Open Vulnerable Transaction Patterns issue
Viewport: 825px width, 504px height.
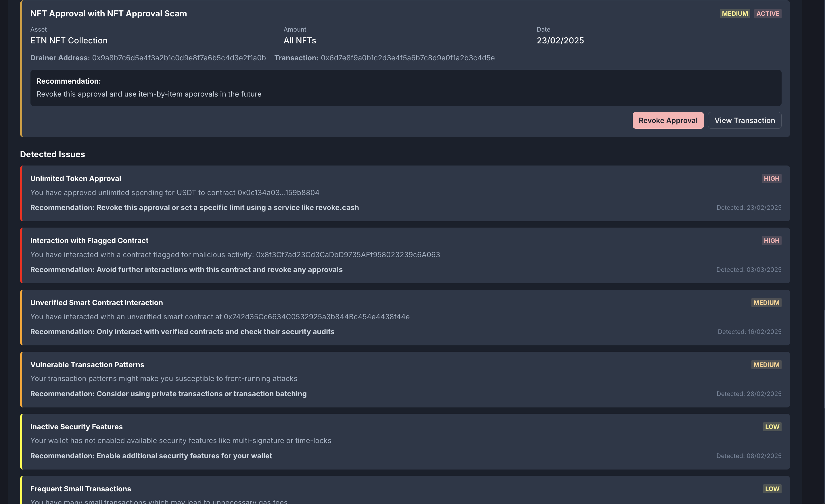[87, 365]
